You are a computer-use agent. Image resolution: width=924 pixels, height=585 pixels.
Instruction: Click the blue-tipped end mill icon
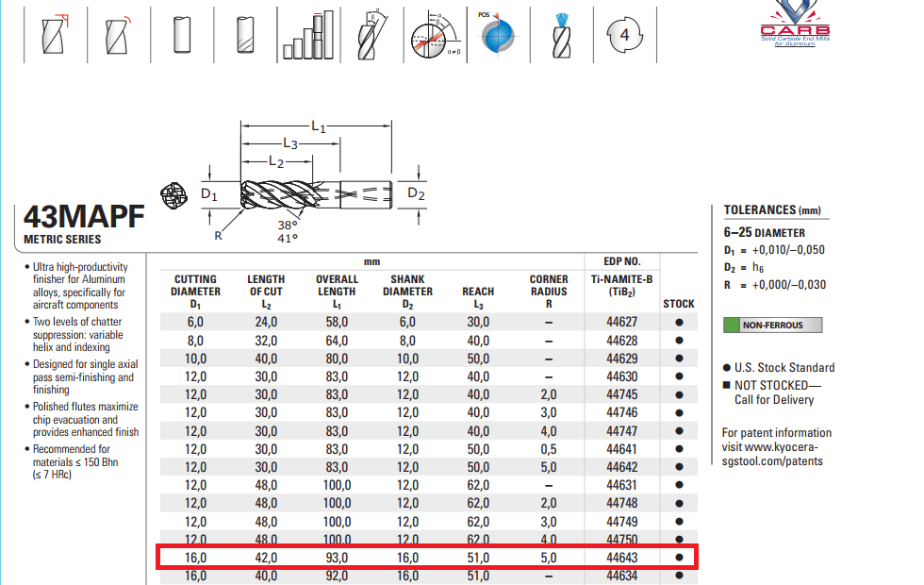pyautogui.click(x=562, y=35)
